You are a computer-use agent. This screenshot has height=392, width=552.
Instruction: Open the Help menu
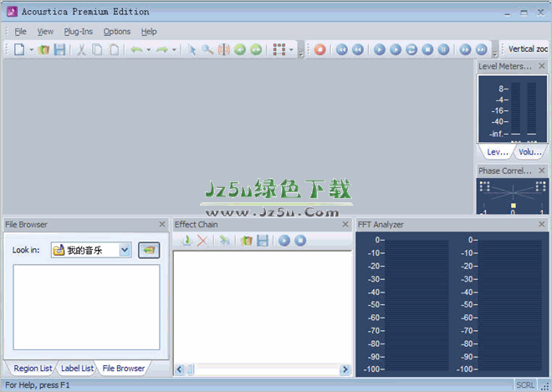[149, 32]
